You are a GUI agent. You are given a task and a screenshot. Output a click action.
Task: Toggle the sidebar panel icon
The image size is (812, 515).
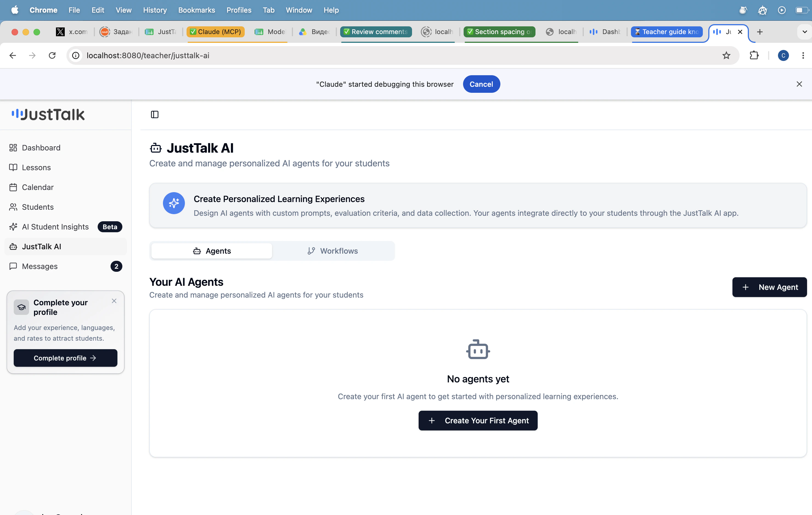[x=154, y=114]
